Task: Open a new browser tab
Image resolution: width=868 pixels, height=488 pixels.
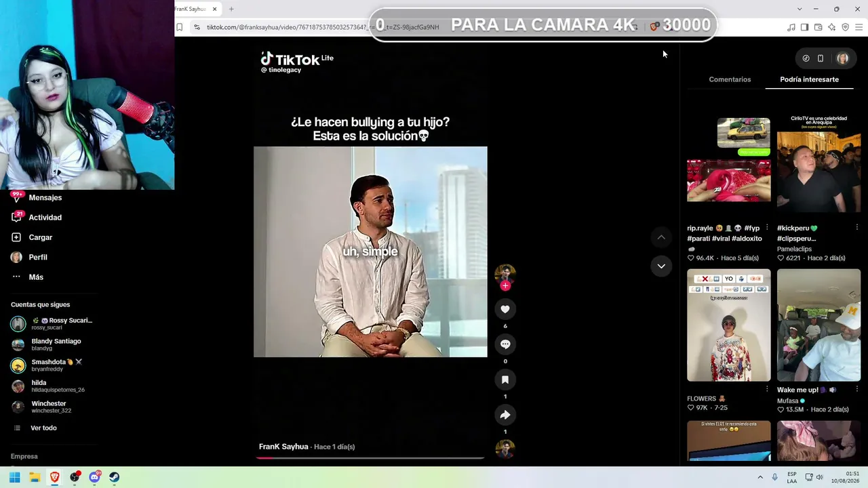Action: (231, 9)
